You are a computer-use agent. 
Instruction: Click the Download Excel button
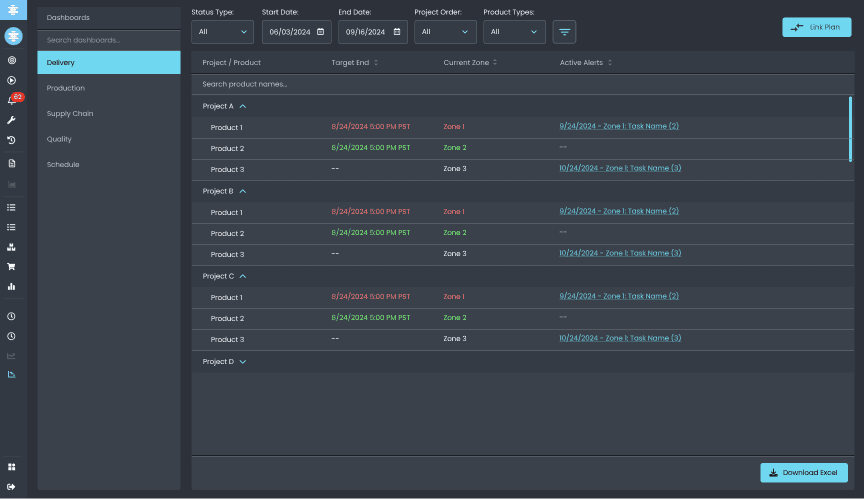pyautogui.click(x=804, y=473)
